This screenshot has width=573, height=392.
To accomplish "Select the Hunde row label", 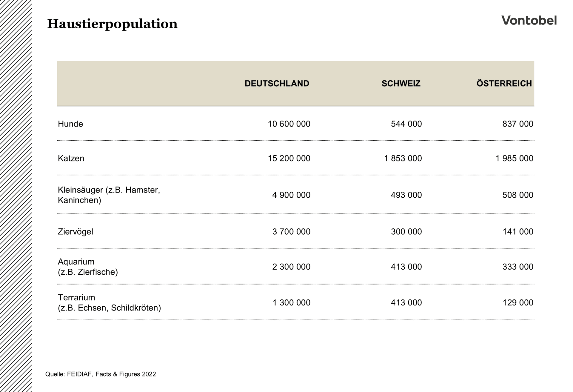I will (70, 124).
